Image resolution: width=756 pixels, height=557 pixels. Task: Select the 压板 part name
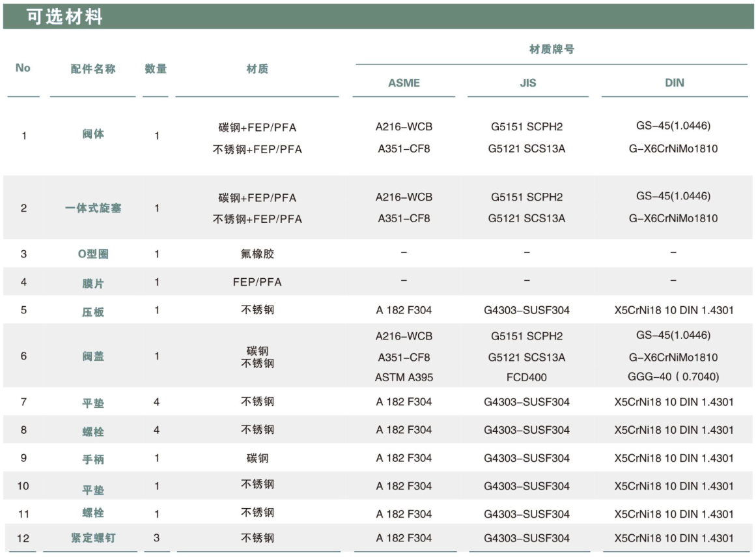[93, 311]
